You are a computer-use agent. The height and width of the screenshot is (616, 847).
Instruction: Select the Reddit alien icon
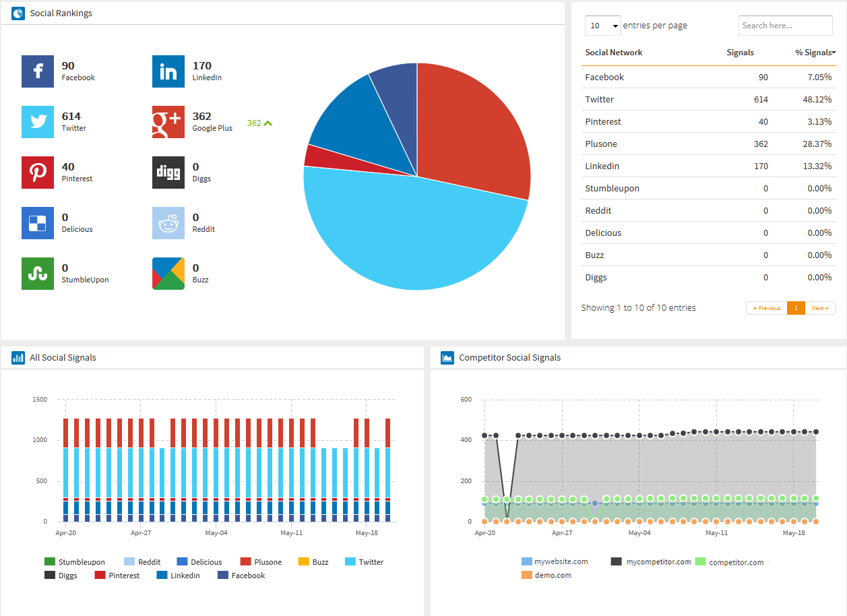(x=168, y=223)
